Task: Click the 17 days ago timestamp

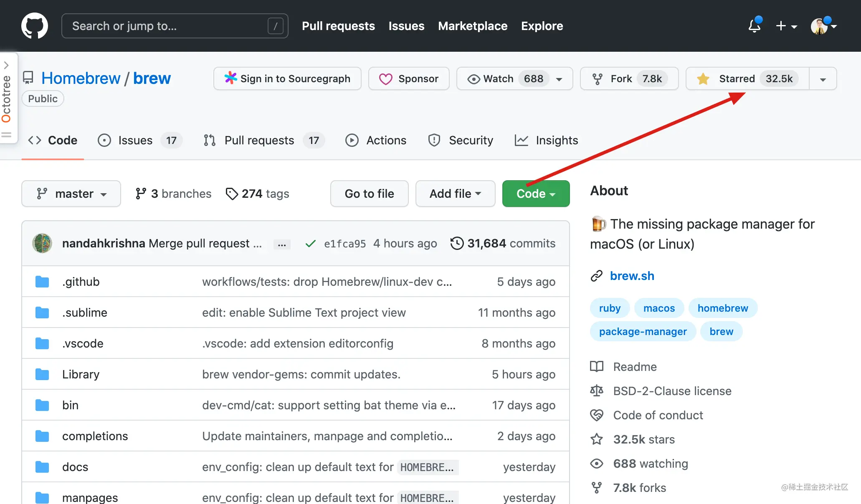Action: pos(524,405)
